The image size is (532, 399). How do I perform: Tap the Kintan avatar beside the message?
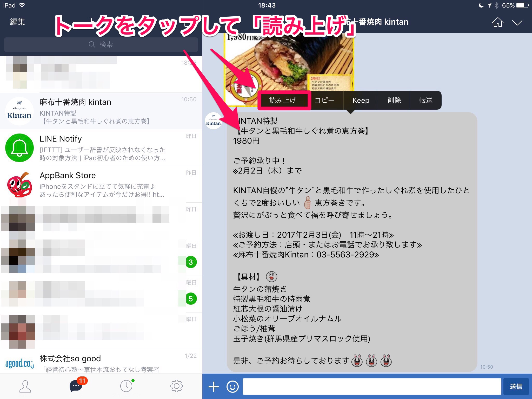[213, 121]
